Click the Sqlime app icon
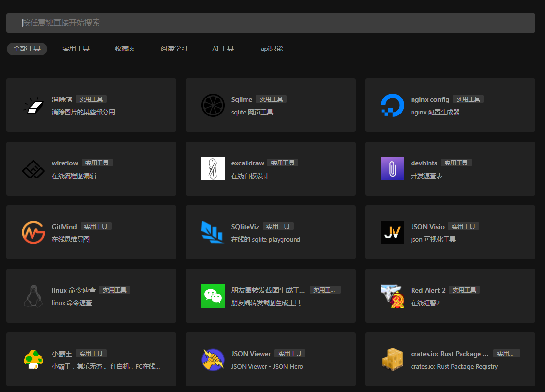 (213, 105)
